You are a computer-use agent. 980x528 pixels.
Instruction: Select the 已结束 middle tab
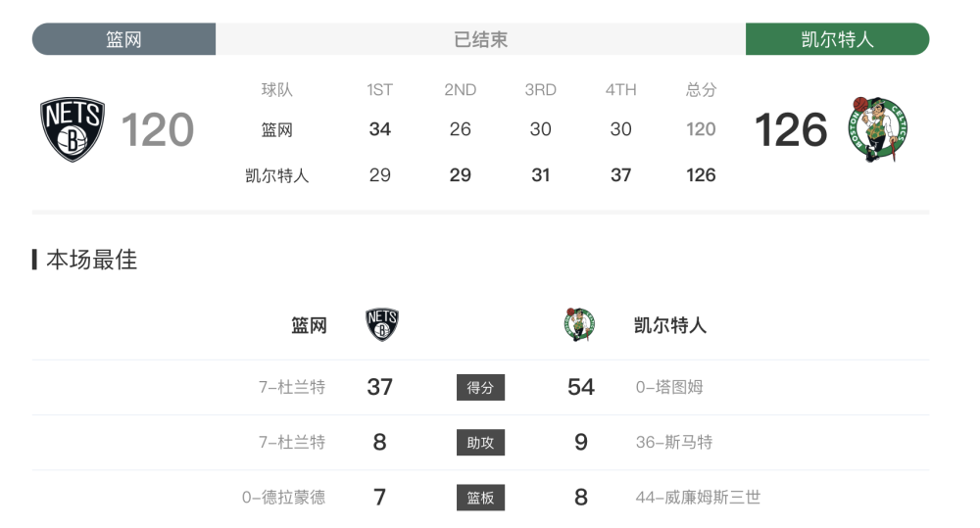click(x=480, y=39)
